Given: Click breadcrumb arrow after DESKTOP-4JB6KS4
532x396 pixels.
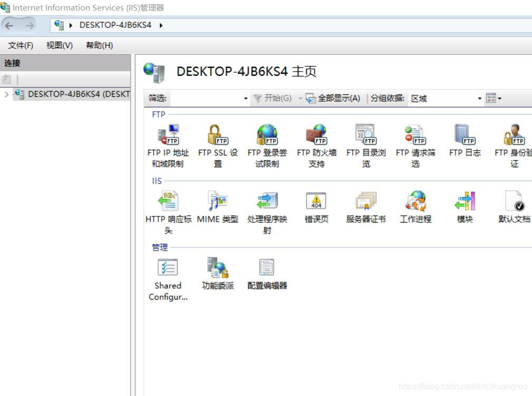Looking at the screenshot, I should tap(161, 25).
